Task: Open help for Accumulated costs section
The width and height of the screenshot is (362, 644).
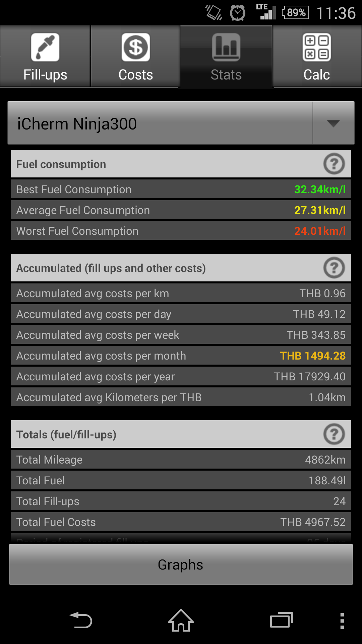Action: point(334,268)
